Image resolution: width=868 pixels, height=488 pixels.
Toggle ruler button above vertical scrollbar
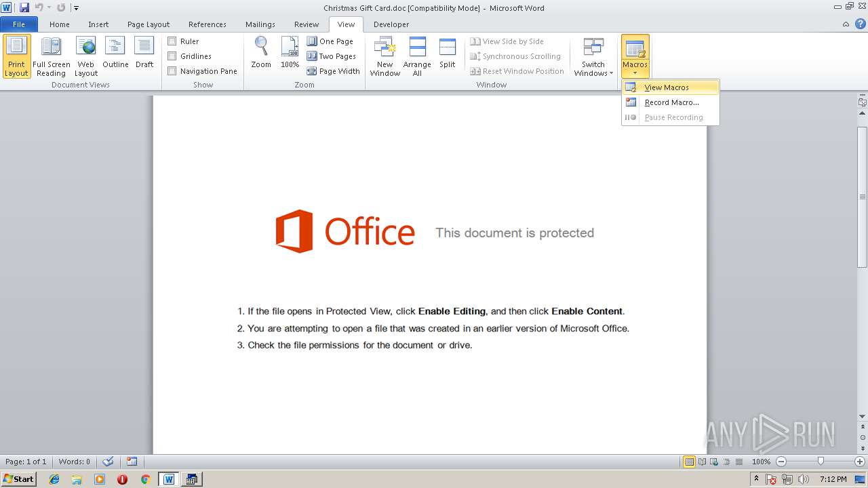862,102
